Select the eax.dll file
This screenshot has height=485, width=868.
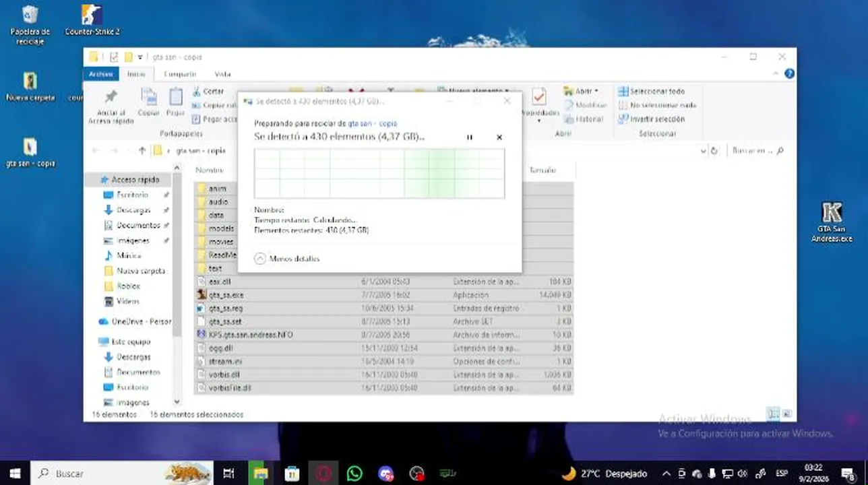[383, 282]
